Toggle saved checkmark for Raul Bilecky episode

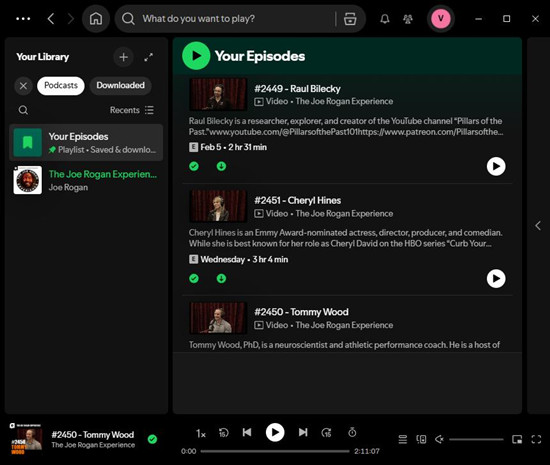click(x=194, y=166)
